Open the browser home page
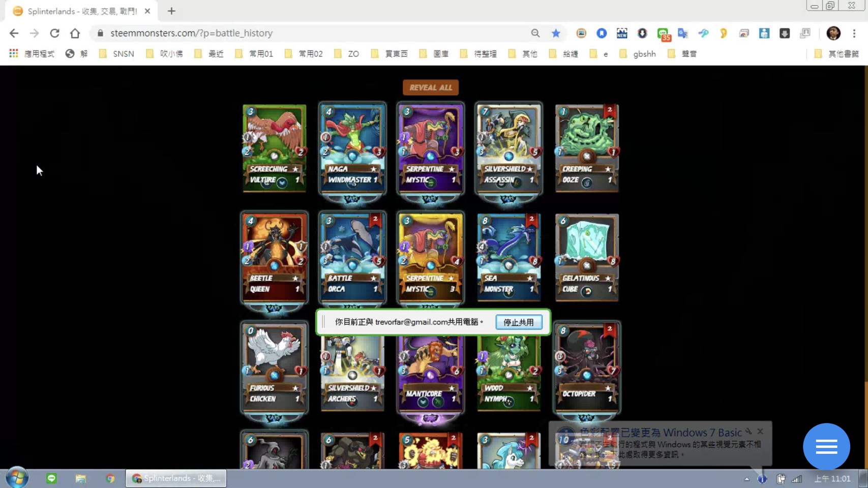868x488 pixels. tap(75, 33)
